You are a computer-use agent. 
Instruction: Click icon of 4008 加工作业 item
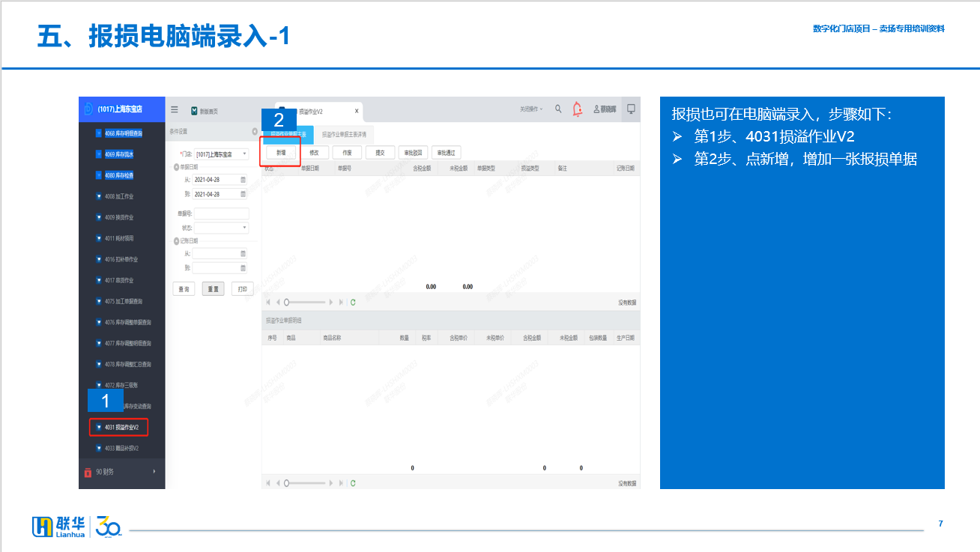[98, 196]
